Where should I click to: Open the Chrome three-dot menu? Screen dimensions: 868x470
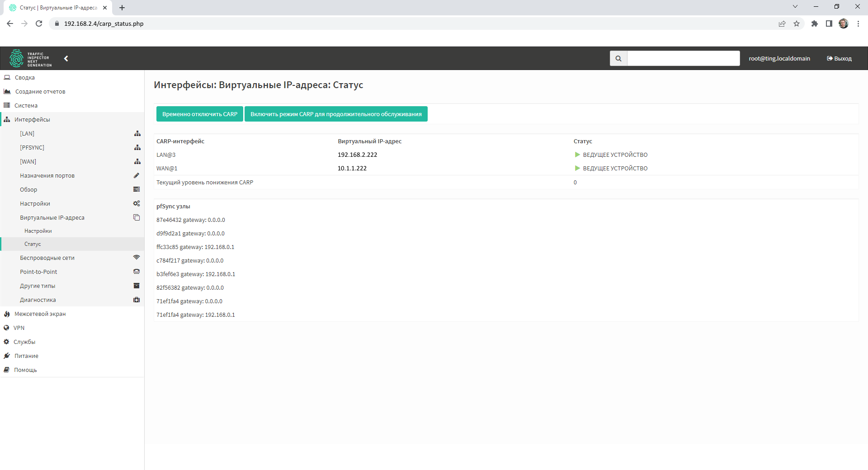pos(858,23)
